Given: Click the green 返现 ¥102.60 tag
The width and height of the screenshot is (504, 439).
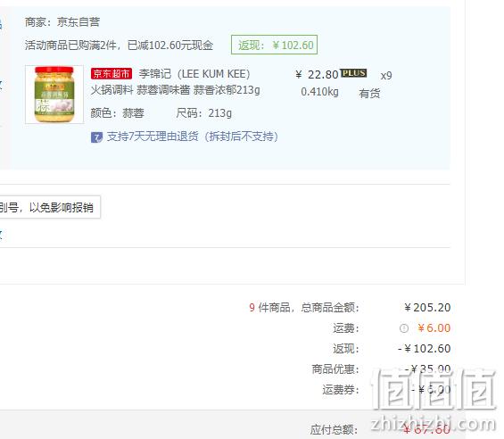Looking at the screenshot, I should 274,45.
